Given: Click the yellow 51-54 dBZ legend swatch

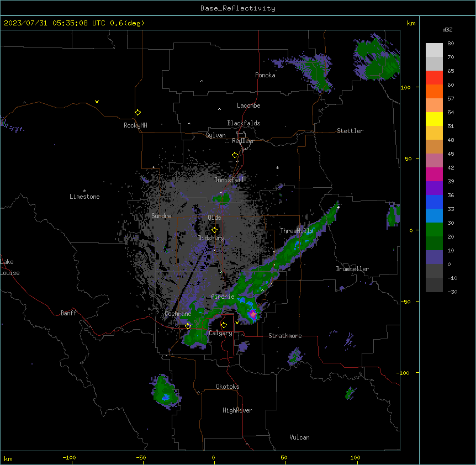Looking at the screenshot, I should coord(434,119).
